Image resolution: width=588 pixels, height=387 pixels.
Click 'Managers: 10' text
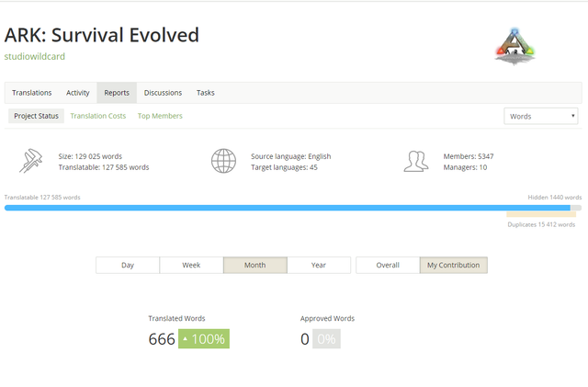(x=465, y=167)
